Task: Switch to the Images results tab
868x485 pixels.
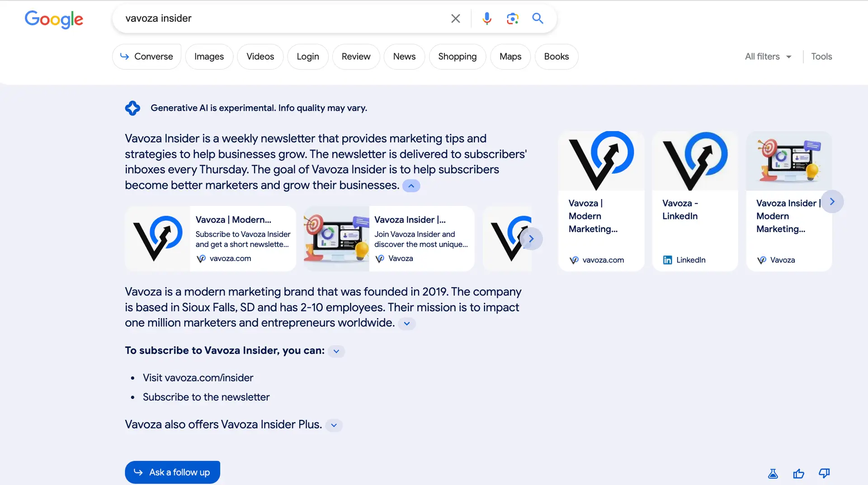Action: pyautogui.click(x=209, y=57)
